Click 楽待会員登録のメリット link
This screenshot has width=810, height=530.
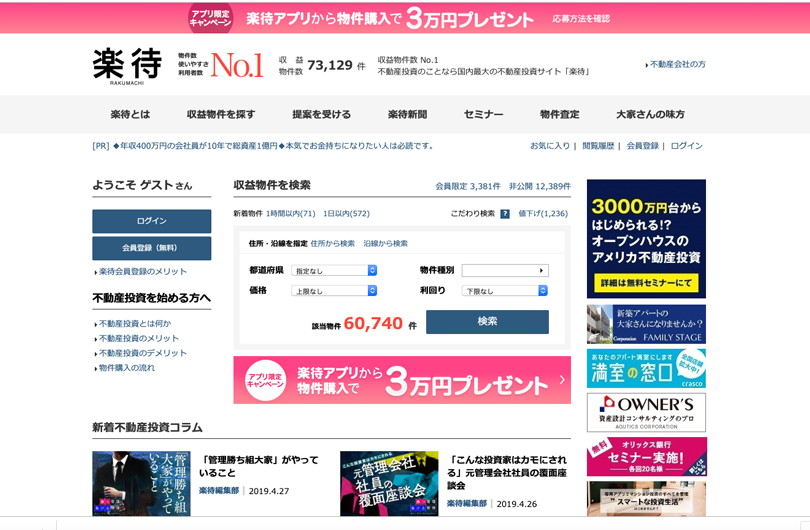pyautogui.click(x=141, y=272)
